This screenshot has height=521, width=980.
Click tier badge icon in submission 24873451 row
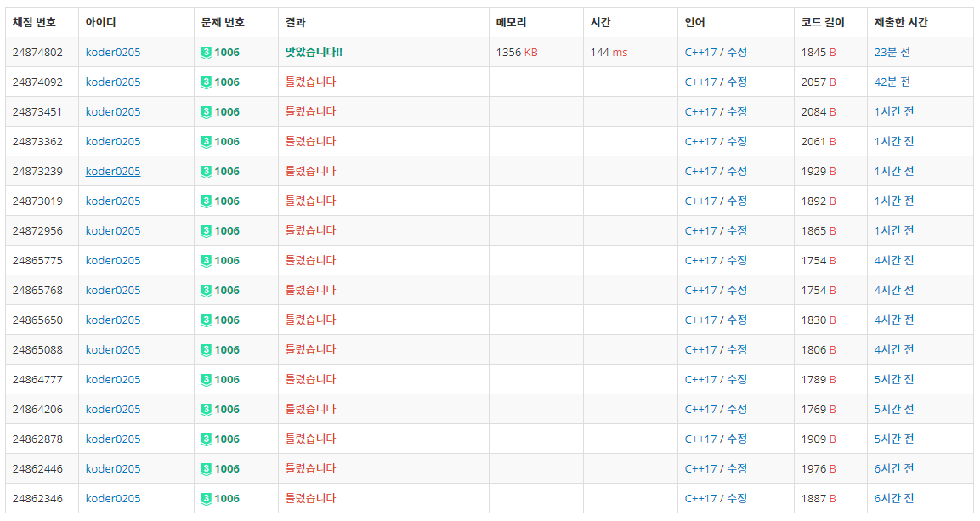pos(207,112)
